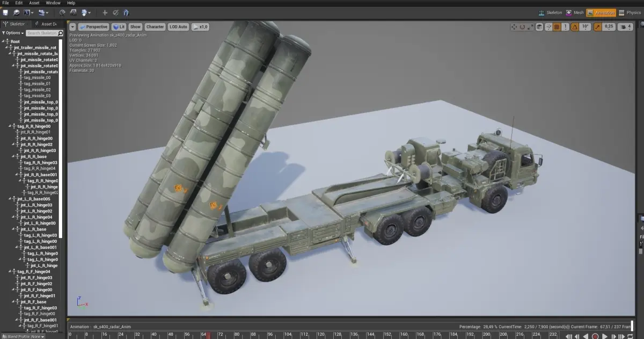Image resolution: width=644 pixels, height=339 pixels.
Task: Toggle grid snapping on viewport
Action: click(x=557, y=27)
